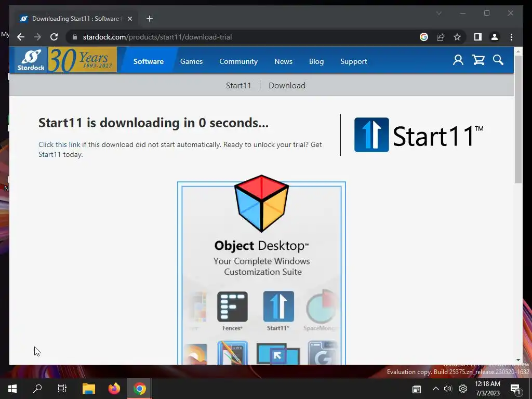Open the Software menu
Screen dimensions: 532x399
(x=148, y=61)
